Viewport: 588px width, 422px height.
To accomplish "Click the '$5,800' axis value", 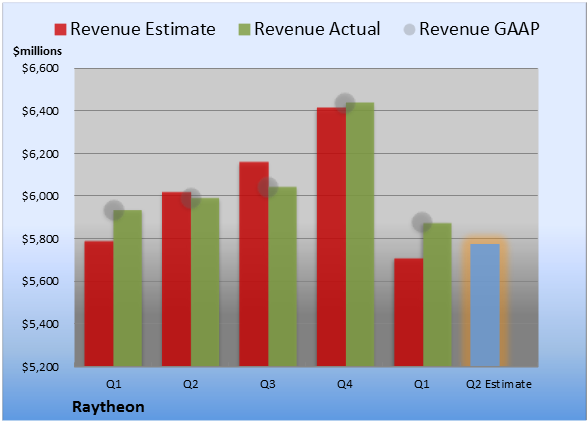I will coord(40,239).
